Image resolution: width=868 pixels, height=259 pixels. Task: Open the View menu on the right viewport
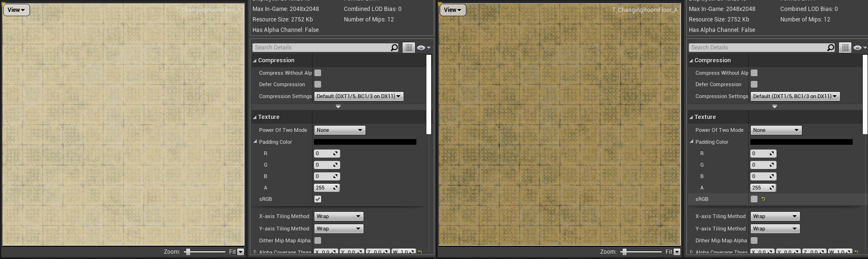(453, 10)
